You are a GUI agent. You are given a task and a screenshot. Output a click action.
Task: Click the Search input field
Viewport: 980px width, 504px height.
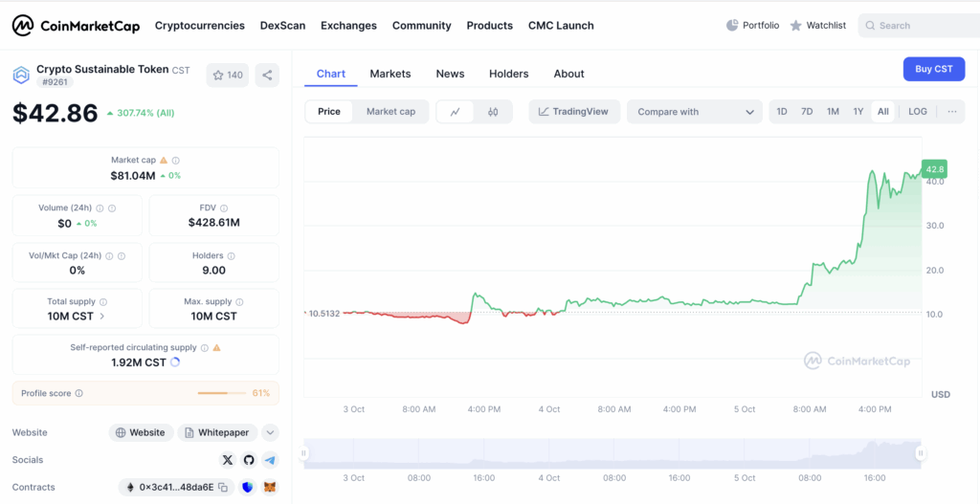919,26
